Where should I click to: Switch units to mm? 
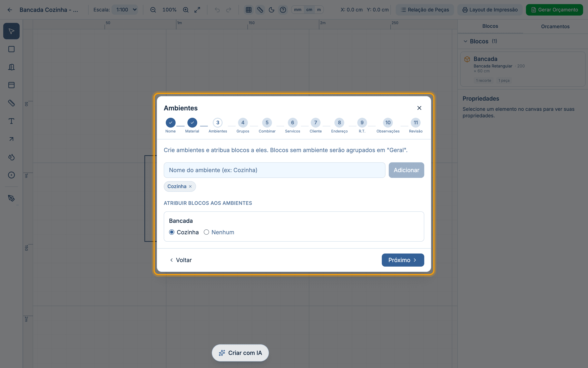[x=298, y=10]
